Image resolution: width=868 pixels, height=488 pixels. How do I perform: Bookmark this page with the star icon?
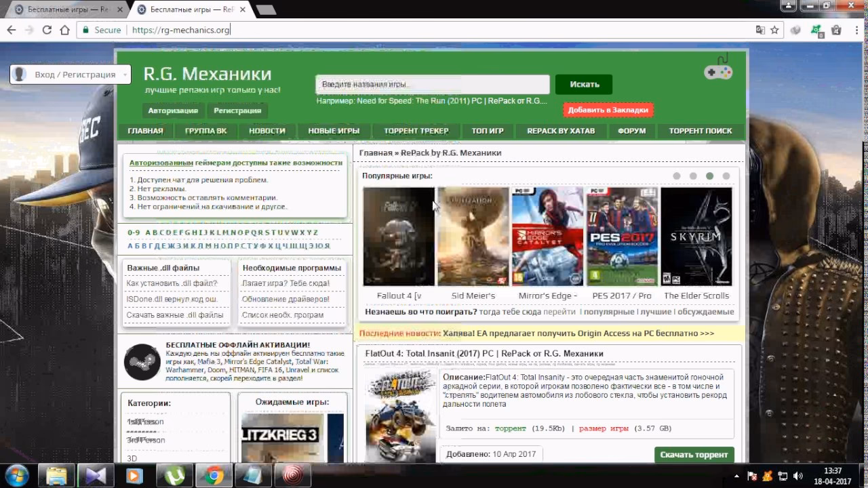point(774,30)
